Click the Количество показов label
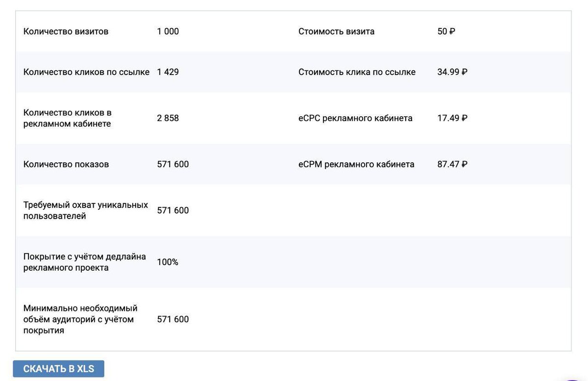588x381 pixels. click(x=66, y=164)
